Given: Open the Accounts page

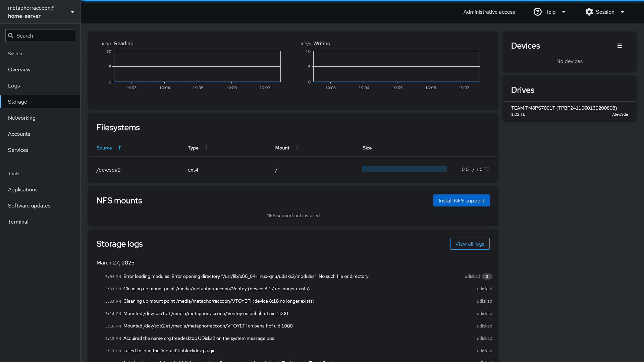Looking at the screenshot, I should [40, 134].
